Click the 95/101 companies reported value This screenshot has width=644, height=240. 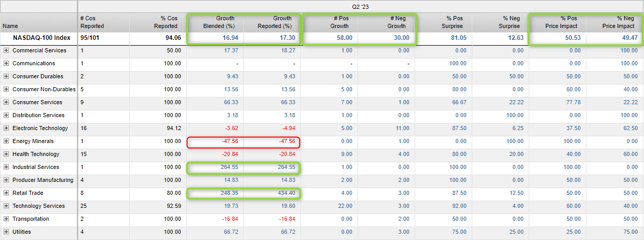pyautogui.click(x=91, y=38)
